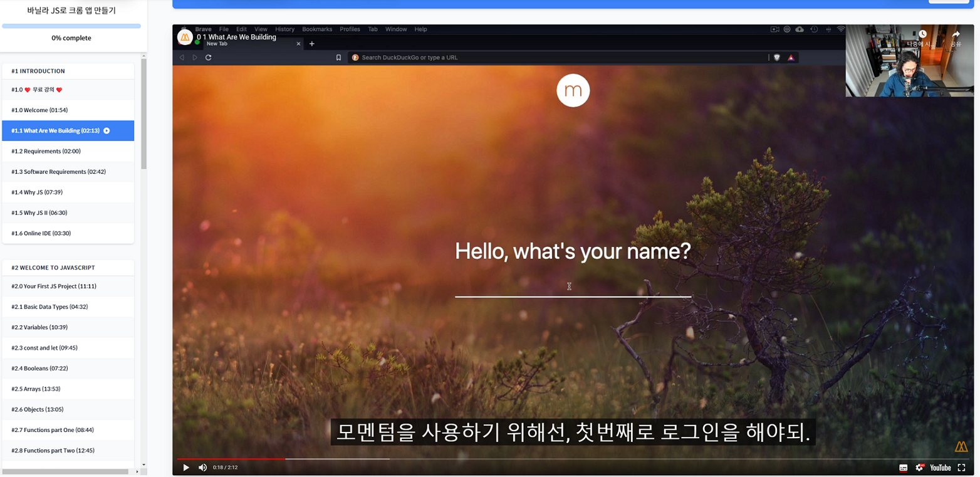The image size is (980, 477).
Task: Click the sidebar vertical scrollbar
Action: [x=143, y=113]
